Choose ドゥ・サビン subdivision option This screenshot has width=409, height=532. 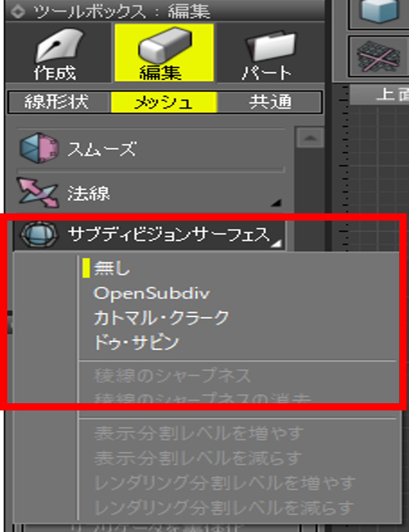(136, 343)
